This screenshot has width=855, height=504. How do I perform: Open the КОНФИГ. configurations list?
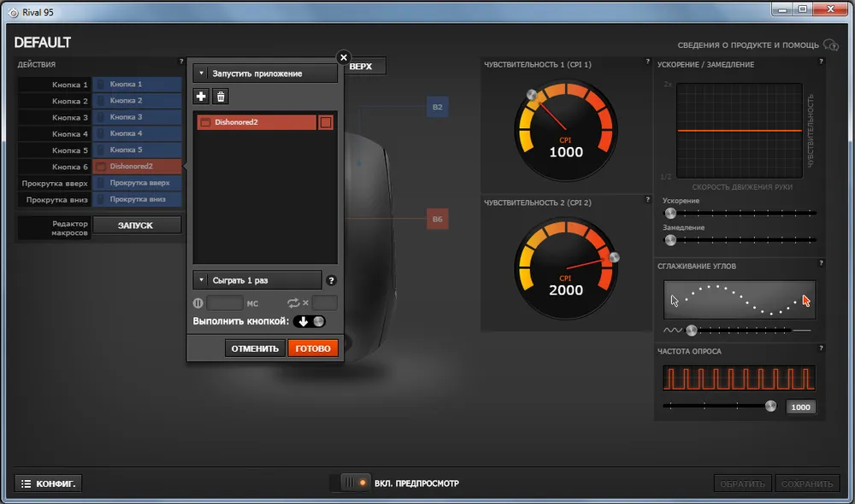[x=49, y=483]
